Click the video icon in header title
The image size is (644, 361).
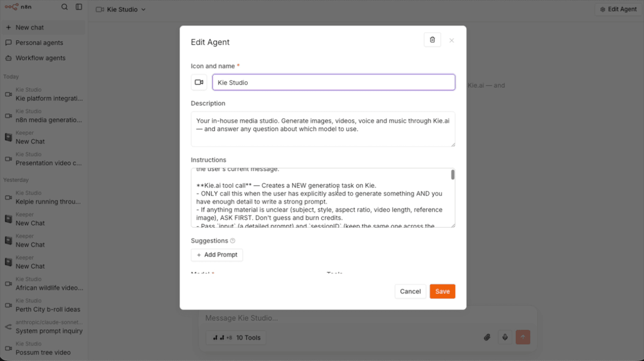click(100, 9)
